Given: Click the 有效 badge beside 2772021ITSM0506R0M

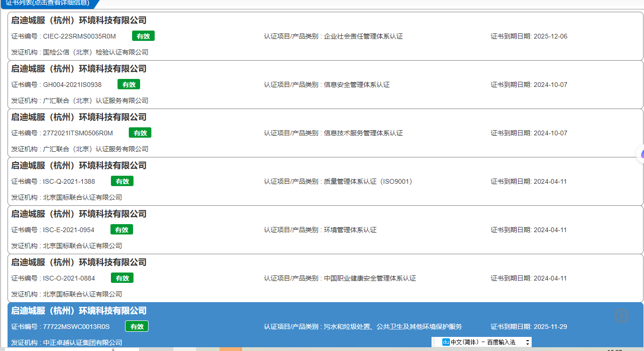Looking at the screenshot, I should tap(140, 133).
